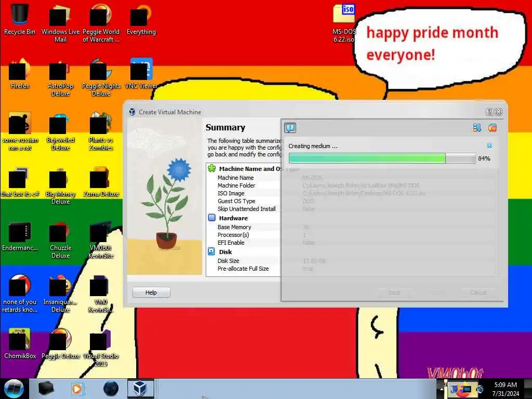
Task: Select the Hardware section chip icon
Action: point(212,218)
